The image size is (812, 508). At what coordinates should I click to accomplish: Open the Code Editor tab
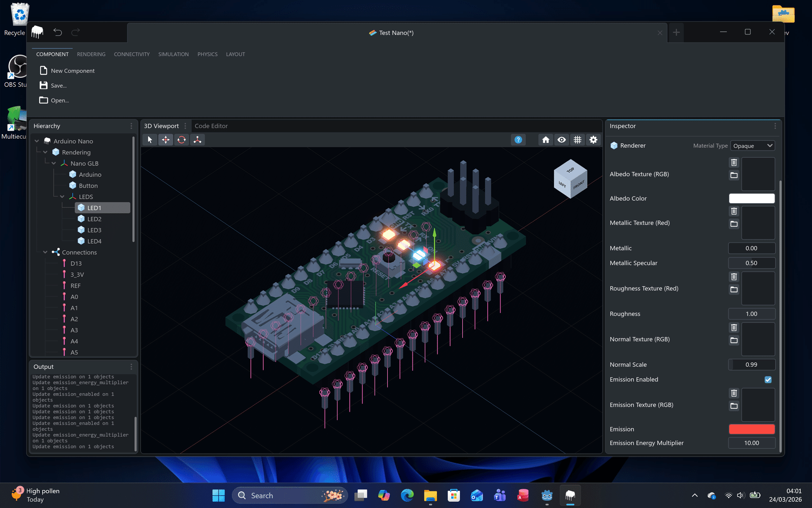211,126
